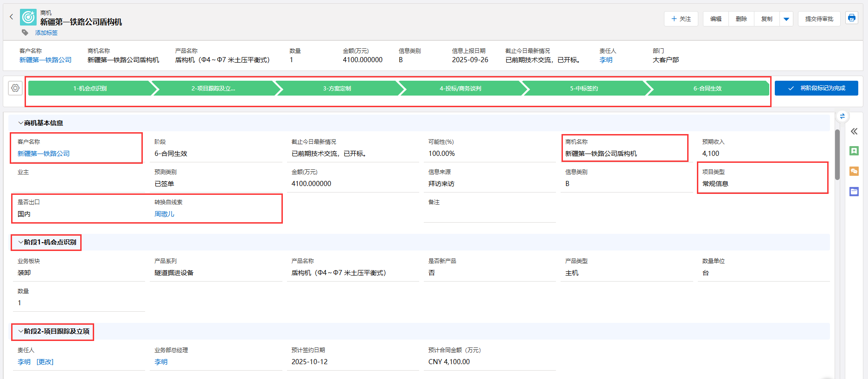The height and width of the screenshot is (379, 868).
Task: Toggle follow with the 关注 button
Action: (x=681, y=19)
